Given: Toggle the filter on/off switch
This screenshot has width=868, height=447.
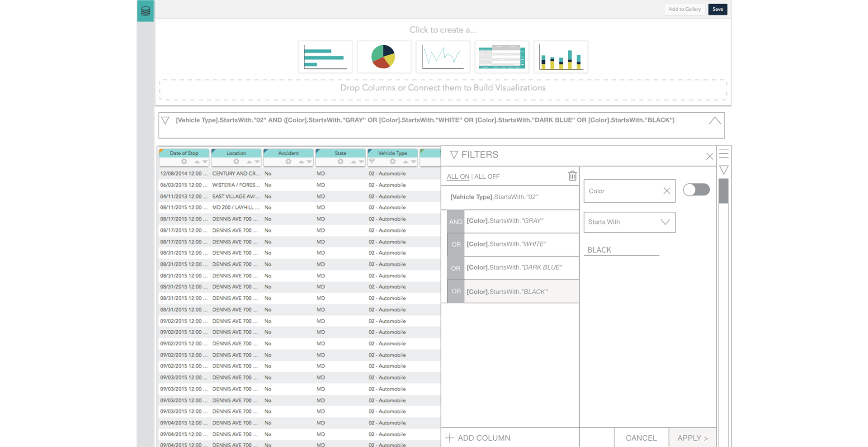Looking at the screenshot, I should (696, 190).
